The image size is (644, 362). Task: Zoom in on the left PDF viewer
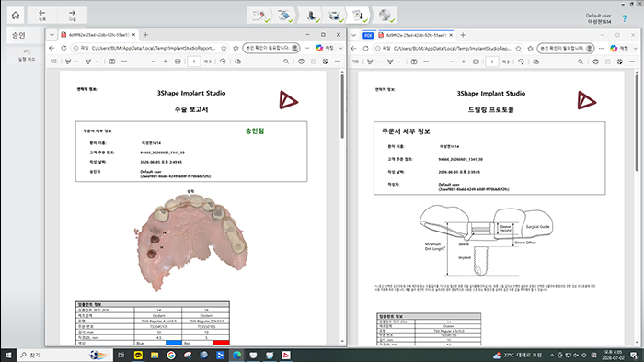[165, 62]
